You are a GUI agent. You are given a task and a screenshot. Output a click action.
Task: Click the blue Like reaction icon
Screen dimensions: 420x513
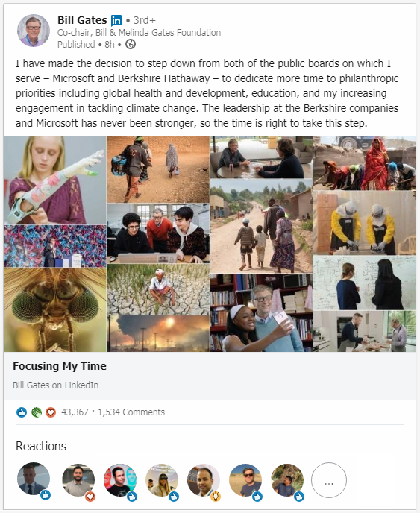coord(22,412)
